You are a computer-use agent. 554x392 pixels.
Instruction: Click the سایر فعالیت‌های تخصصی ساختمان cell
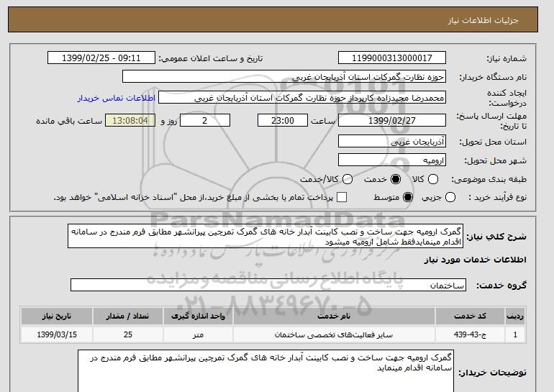(334, 334)
